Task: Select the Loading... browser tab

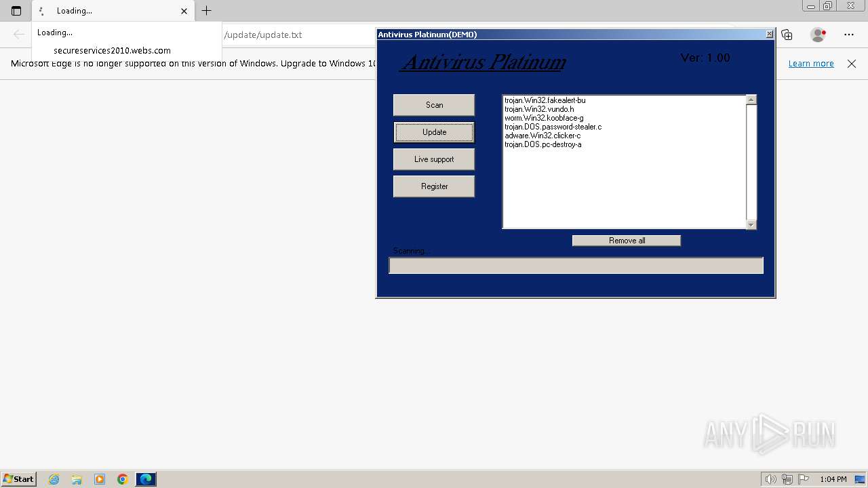Action: [113, 11]
